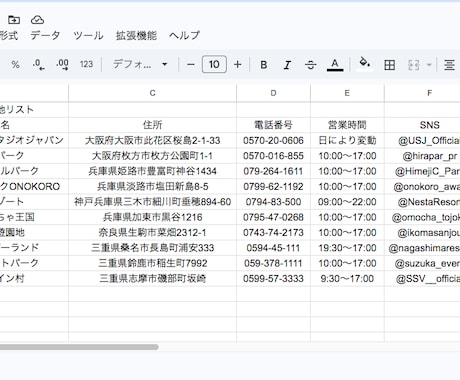Select phone cell 0799-62-1192
Screen dimensions: 460x380
tap(273, 186)
